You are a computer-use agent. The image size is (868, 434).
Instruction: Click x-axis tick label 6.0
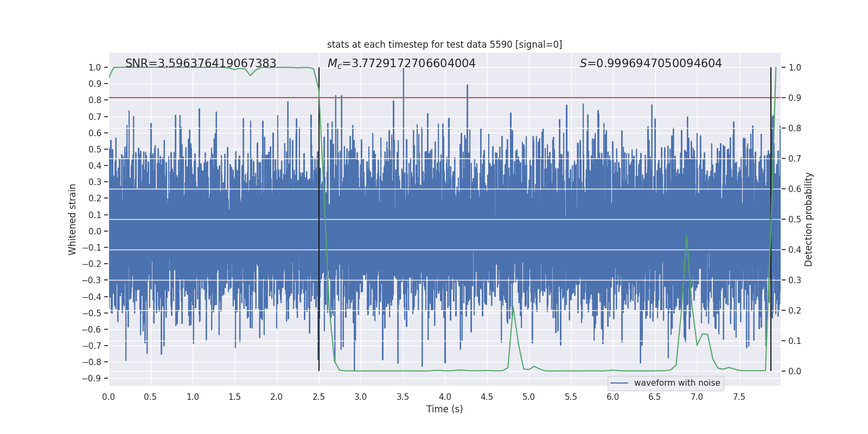pos(613,397)
